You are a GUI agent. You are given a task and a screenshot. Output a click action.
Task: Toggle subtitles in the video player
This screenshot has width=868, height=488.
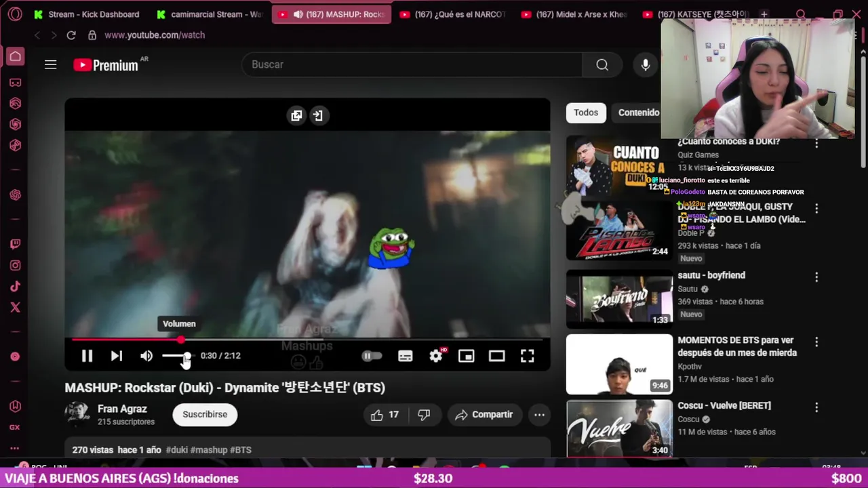click(x=405, y=356)
